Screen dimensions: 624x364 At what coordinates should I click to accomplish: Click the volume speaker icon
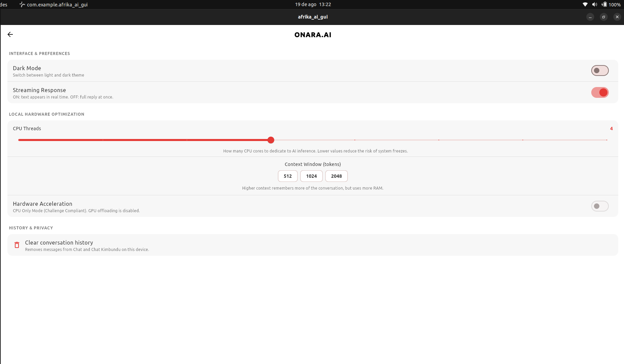click(x=594, y=4)
